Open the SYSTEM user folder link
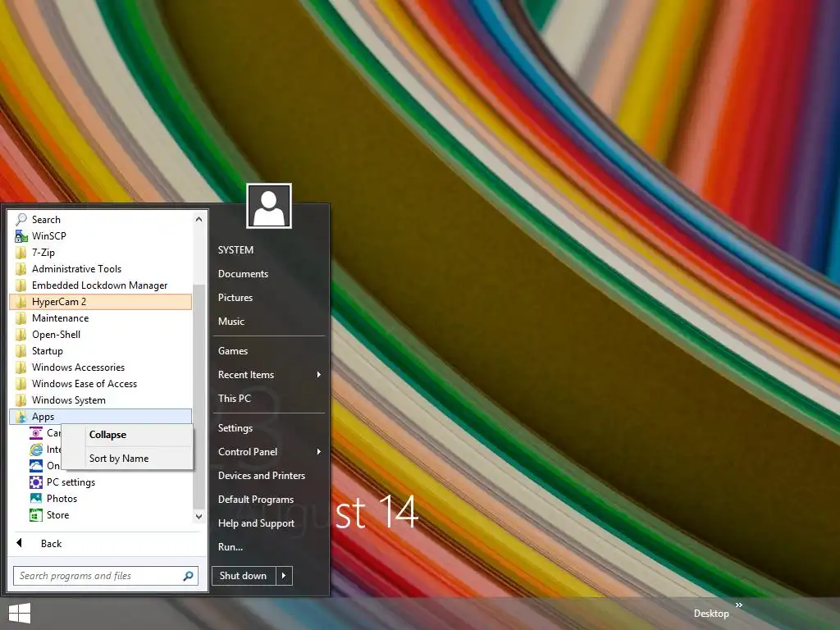Screen dimensions: 840x630 click(235, 249)
